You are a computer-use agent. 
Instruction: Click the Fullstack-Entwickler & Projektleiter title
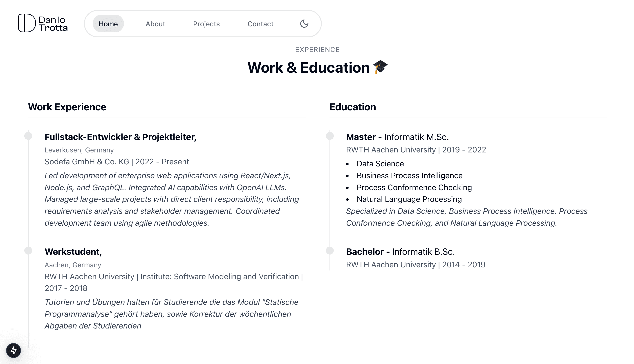coord(121,137)
